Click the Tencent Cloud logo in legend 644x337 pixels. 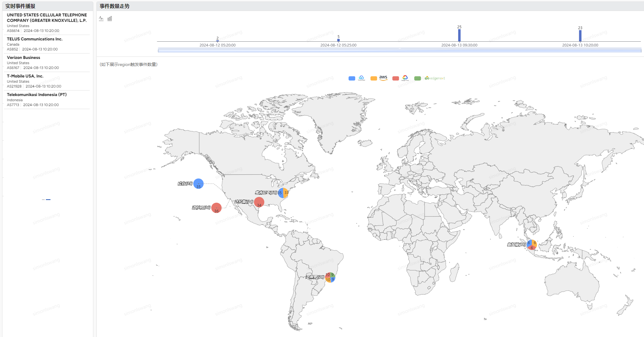point(361,78)
